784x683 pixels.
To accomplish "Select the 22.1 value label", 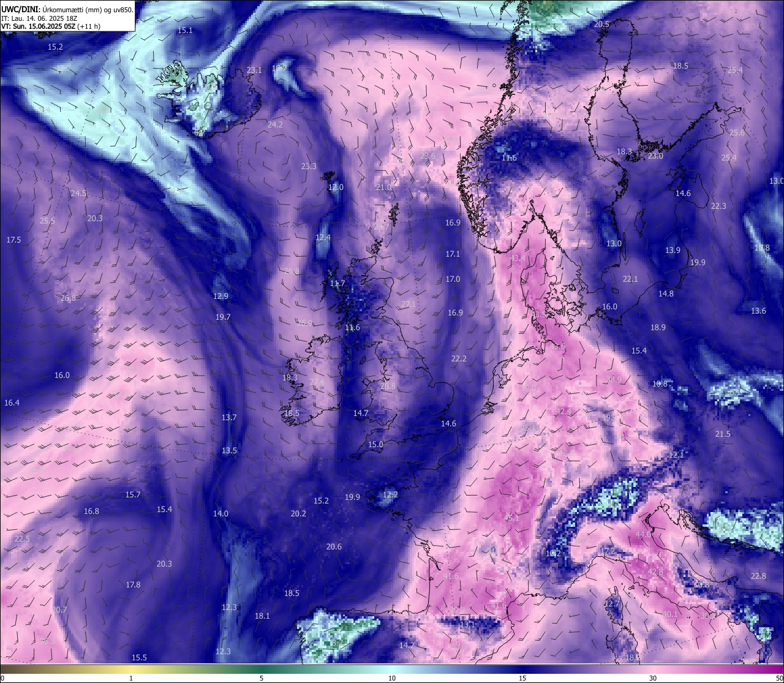I will 630,279.
